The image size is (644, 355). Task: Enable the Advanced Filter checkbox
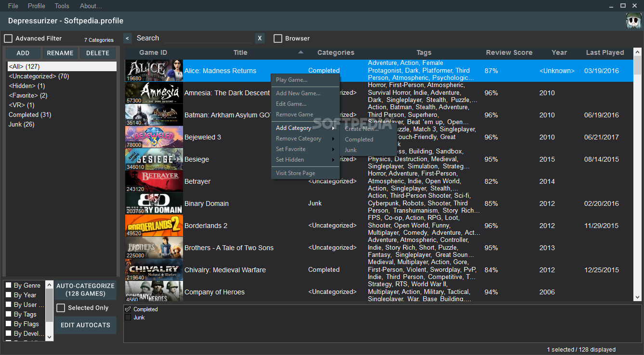click(x=8, y=38)
